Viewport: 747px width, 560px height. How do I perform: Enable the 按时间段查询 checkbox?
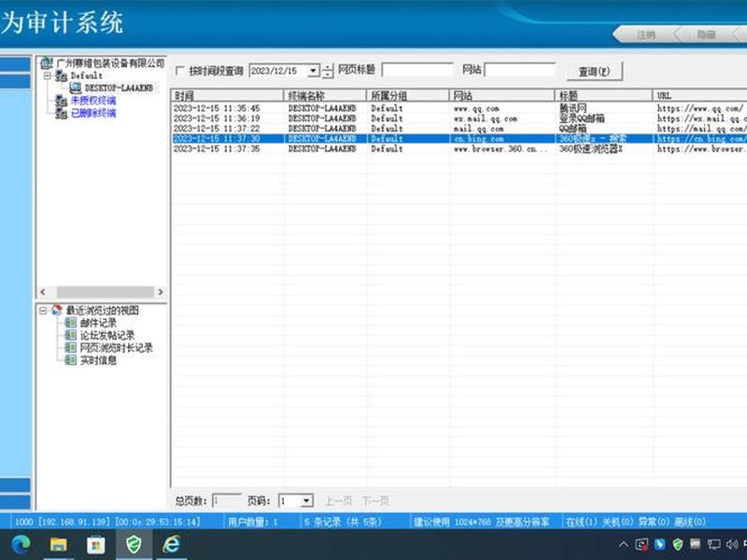pos(179,71)
